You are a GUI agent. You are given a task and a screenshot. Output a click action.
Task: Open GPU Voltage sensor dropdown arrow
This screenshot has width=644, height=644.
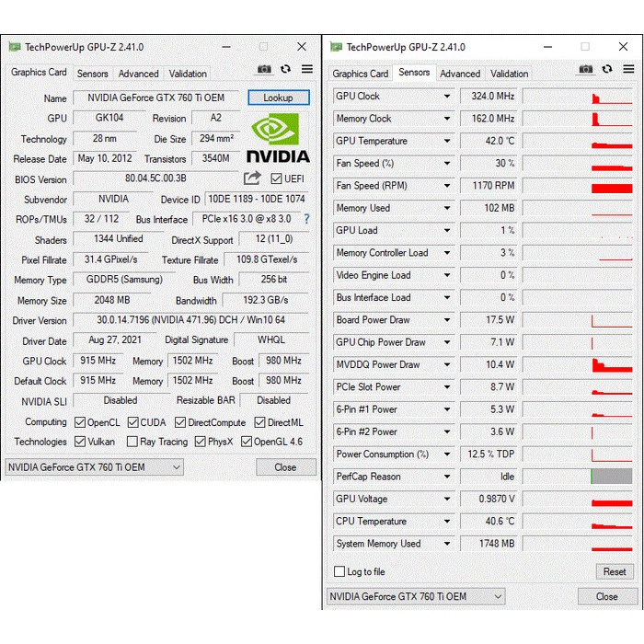(x=447, y=499)
